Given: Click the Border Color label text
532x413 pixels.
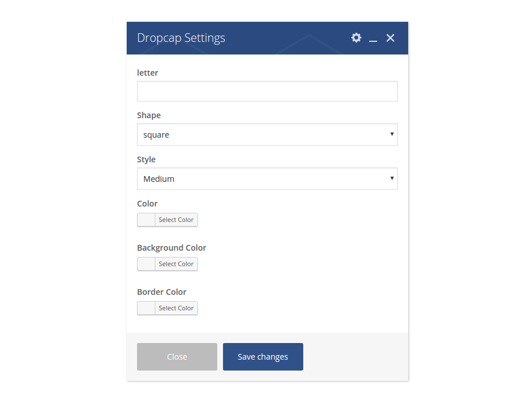Looking at the screenshot, I should (x=162, y=292).
